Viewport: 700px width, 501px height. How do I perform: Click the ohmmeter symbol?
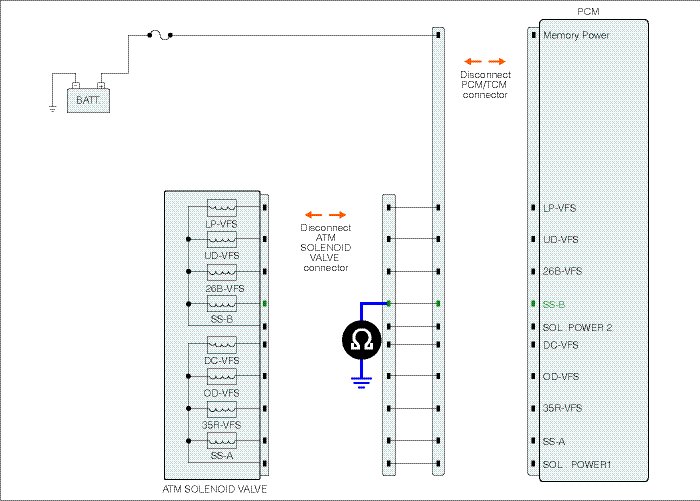[x=362, y=340]
